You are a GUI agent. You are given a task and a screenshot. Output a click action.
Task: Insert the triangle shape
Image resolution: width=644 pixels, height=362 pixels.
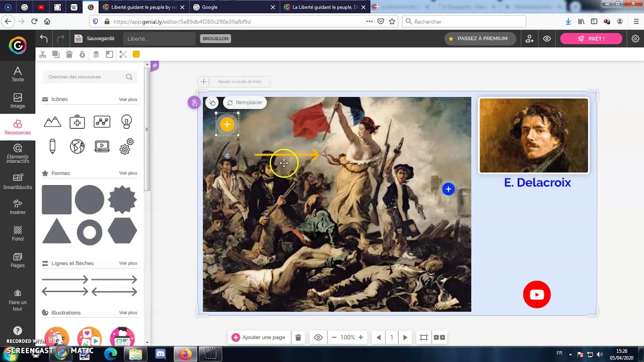coord(57,231)
